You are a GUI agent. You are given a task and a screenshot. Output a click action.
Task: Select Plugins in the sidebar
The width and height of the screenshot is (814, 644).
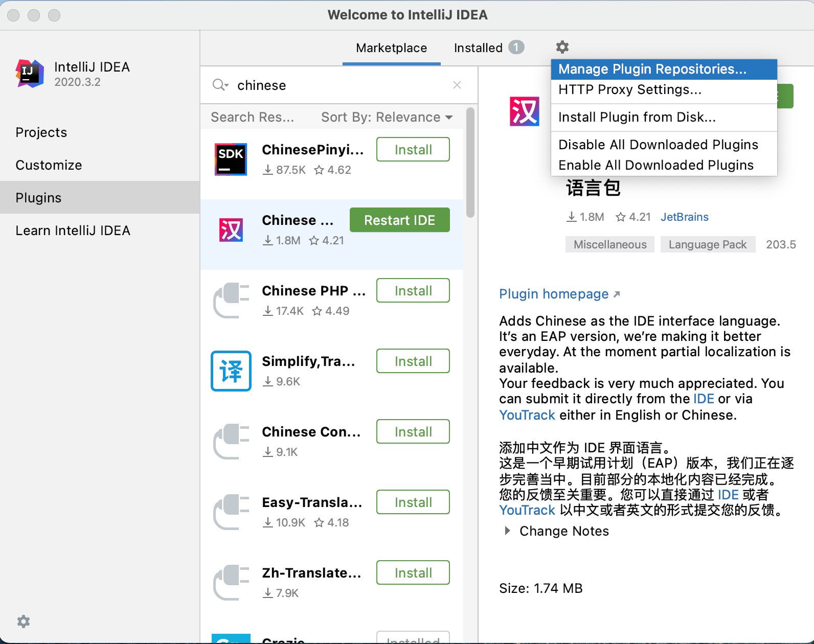pyautogui.click(x=100, y=197)
